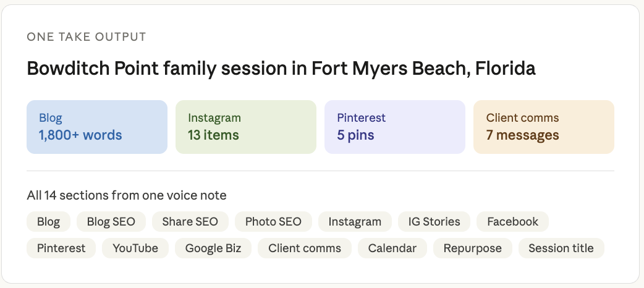Click the Repurpose tag
The width and height of the screenshot is (644, 288).
[472, 248]
